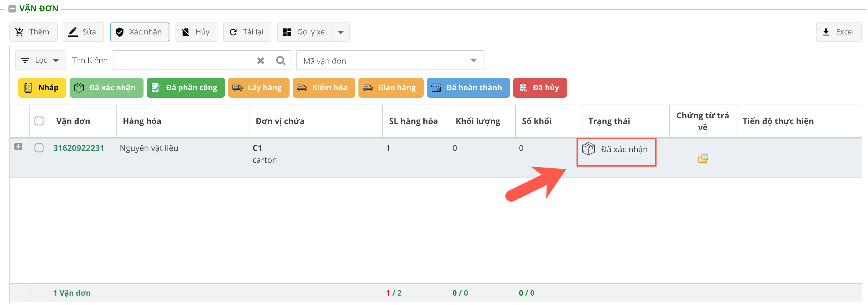Select the Đã hoàn thành status tab
Image resolution: width=868 pixels, height=305 pixels.
(x=468, y=88)
